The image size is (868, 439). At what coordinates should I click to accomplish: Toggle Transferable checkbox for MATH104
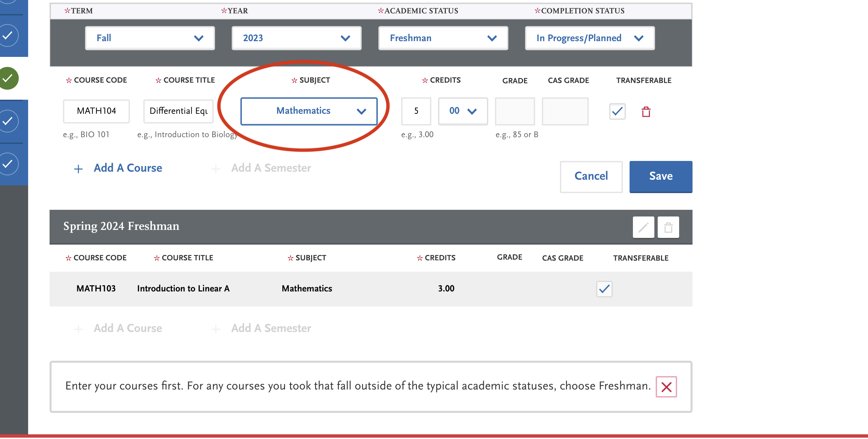617,111
